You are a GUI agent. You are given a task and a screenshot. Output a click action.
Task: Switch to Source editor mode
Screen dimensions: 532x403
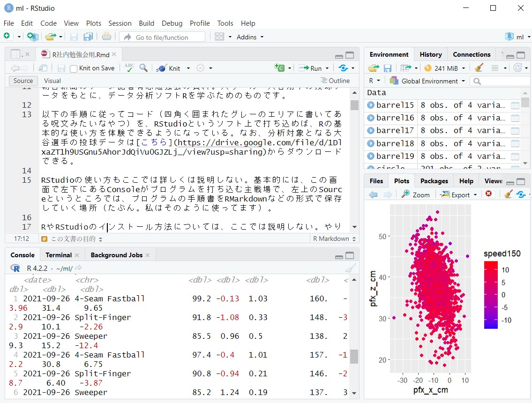pos(23,81)
